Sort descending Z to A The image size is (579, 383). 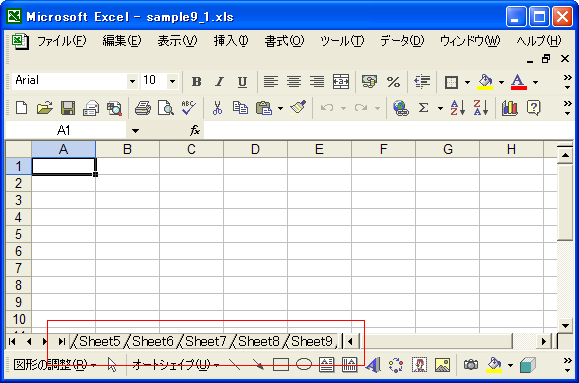[x=480, y=108]
